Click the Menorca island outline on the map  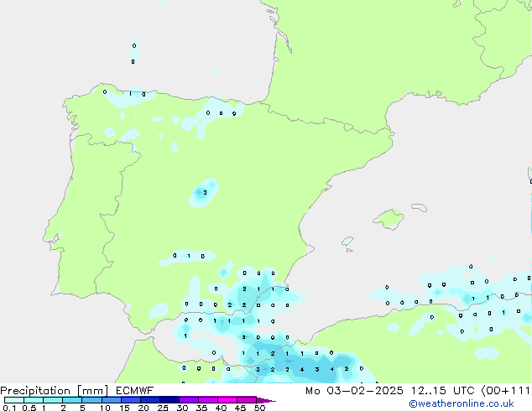click(x=419, y=207)
